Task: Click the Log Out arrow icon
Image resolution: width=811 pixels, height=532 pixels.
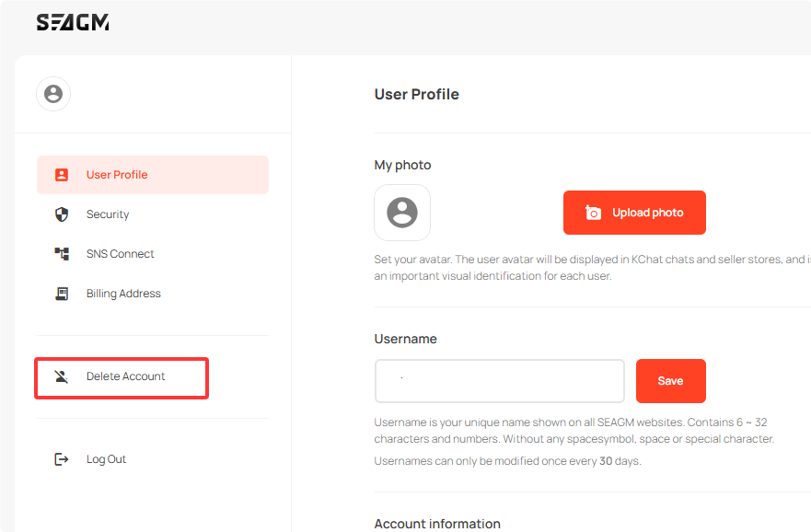Action: tap(62, 459)
